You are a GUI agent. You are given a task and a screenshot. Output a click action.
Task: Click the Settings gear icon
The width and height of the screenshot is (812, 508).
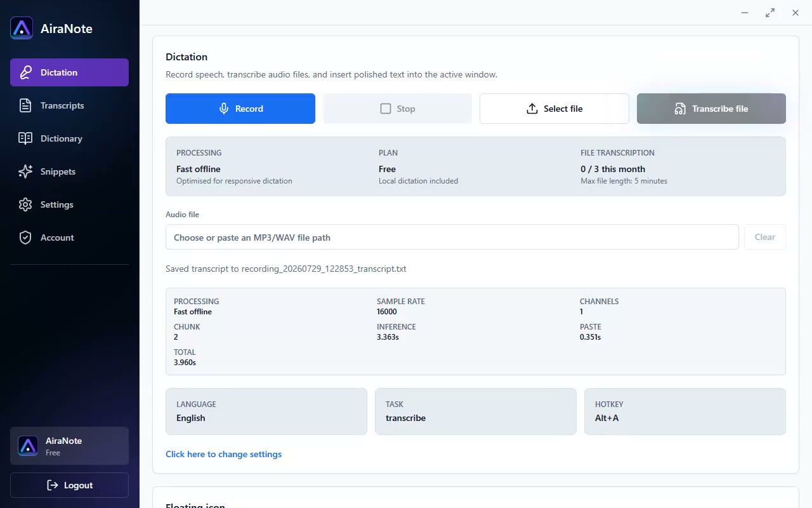click(x=25, y=204)
